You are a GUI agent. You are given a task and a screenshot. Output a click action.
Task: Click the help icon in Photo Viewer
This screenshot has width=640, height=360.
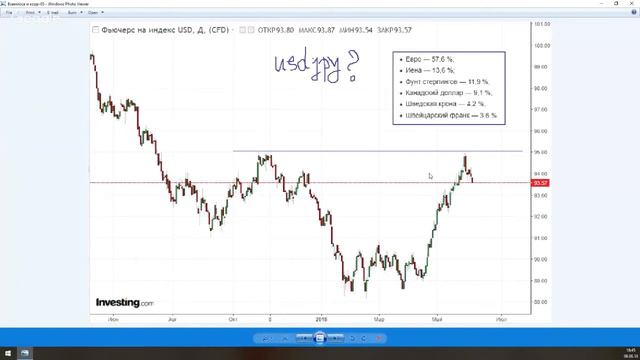pyautogui.click(x=634, y=13)
